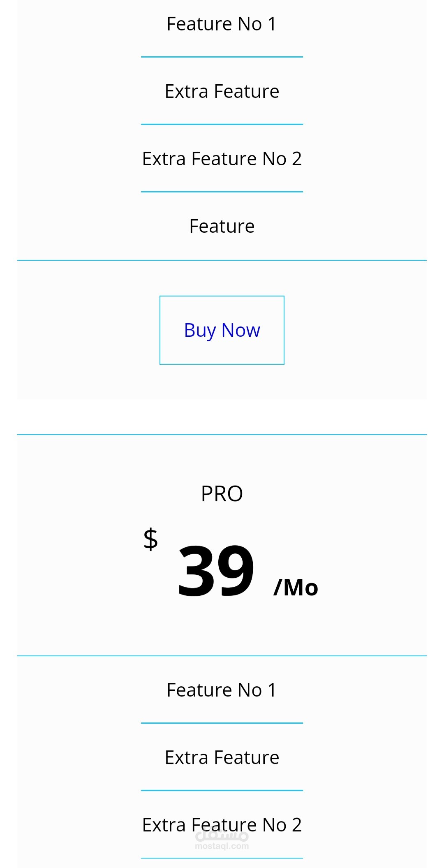The width and height of the screenshot is (444, 868).
Task: Click the mostaql.com watermark text
Action: coord(222,846)
